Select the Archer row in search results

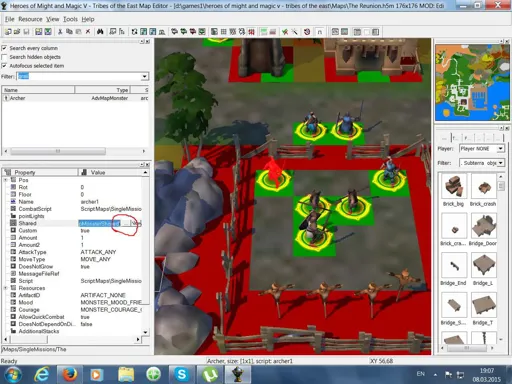pos(75,98)
